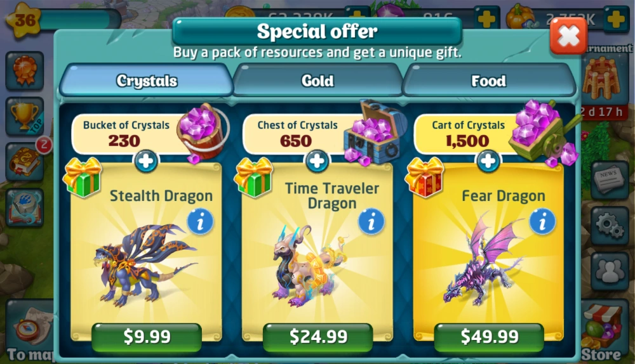Open the settings gears icon
635x364 pixels.
(610, 226)
